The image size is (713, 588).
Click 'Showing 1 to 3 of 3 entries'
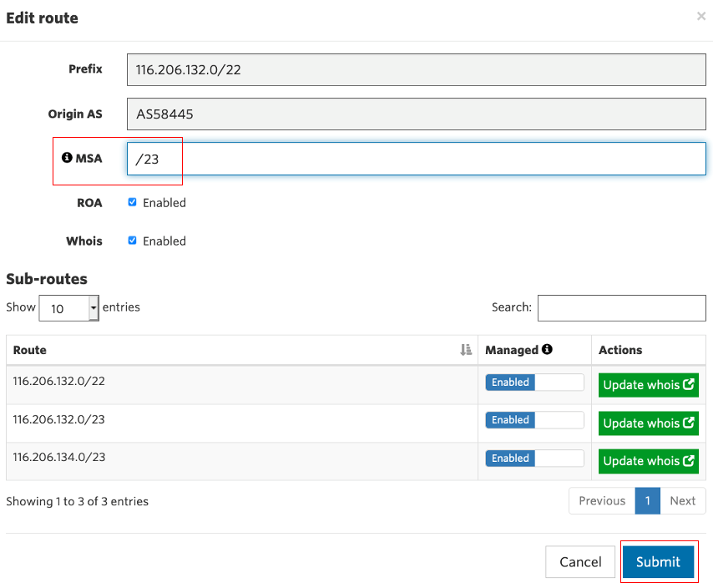pos(78,501)
